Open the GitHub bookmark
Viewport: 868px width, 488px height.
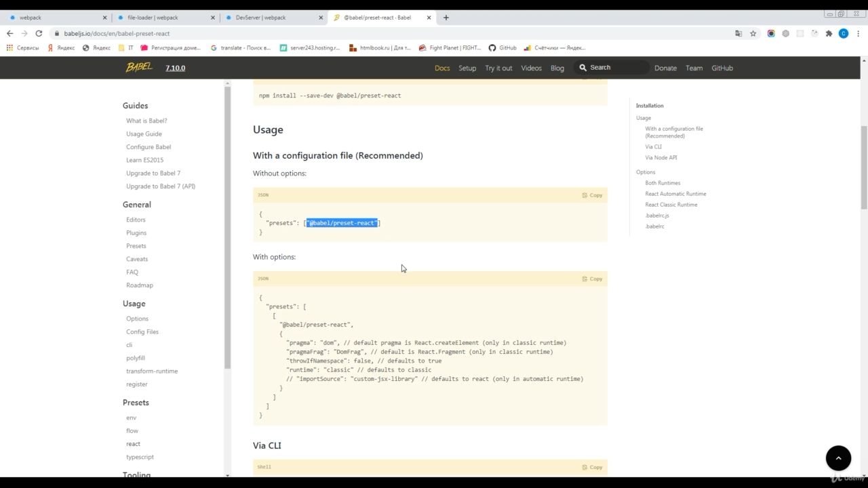point(502,47)
